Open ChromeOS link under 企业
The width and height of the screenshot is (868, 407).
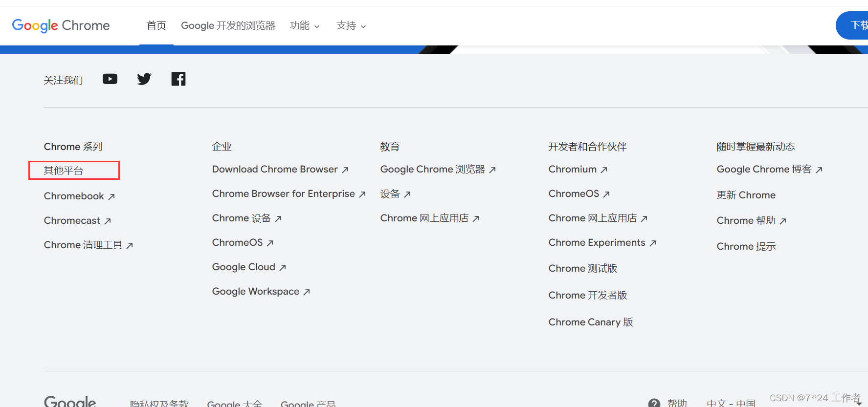[x=243, y=242]
